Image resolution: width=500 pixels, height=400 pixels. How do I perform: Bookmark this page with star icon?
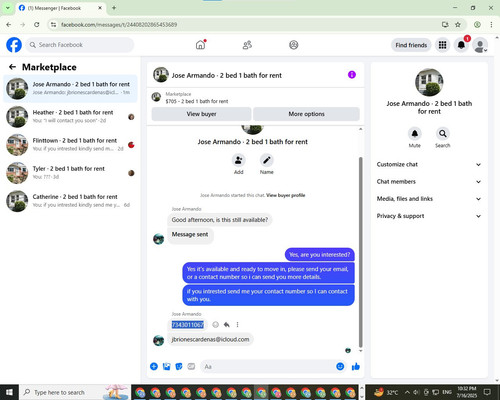point(458,24)
